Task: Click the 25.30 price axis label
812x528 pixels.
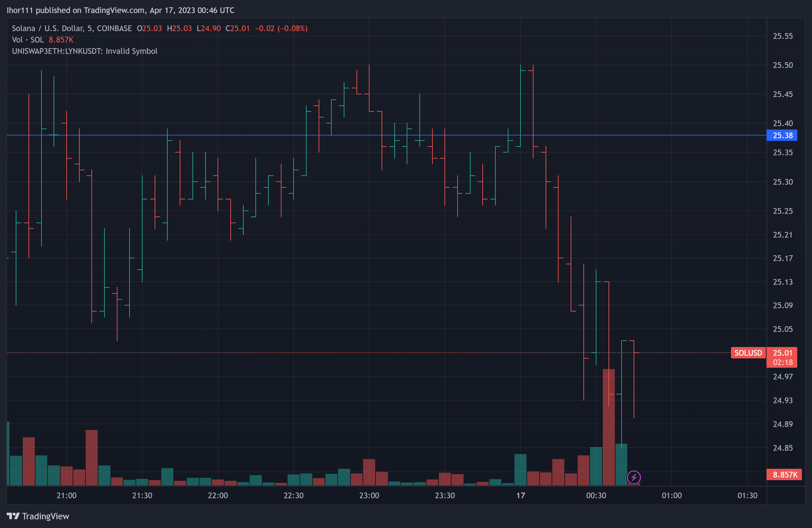Action: (783, 182)
